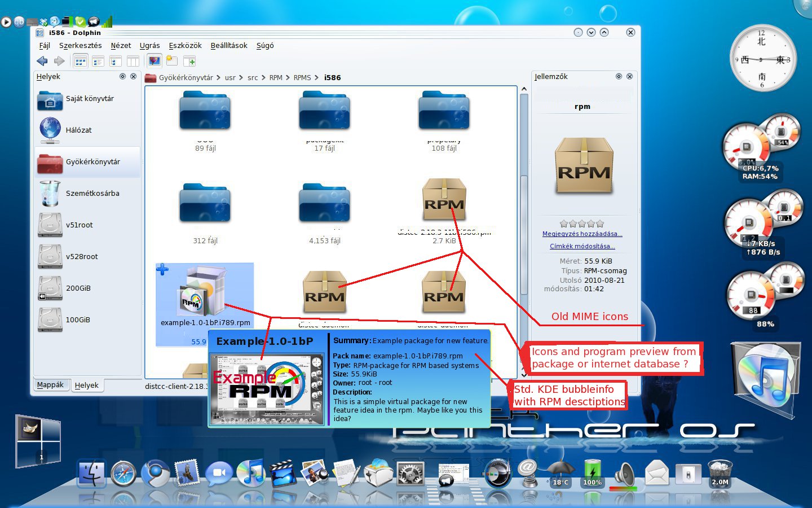Click usr in breadcrumb path
Screen dimensions: 812x508
230,78
